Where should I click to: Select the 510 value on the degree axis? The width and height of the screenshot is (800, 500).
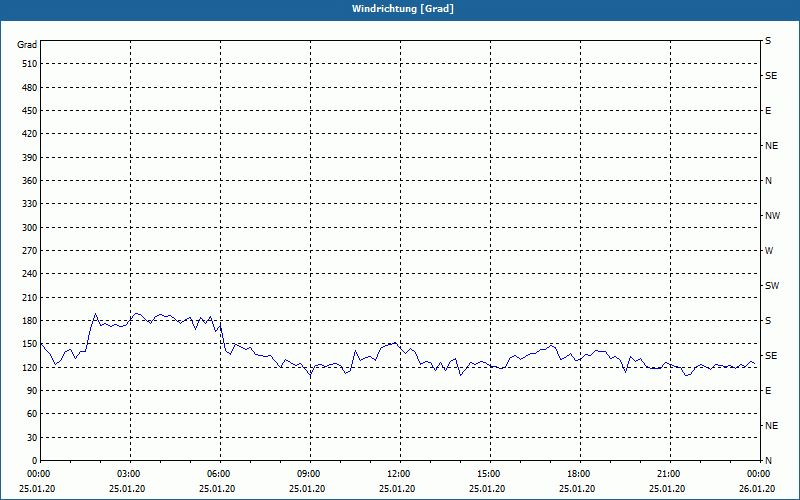click(30, 64)
